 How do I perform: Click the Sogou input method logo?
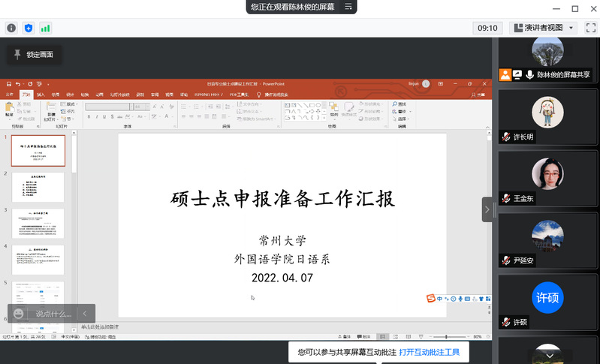pos(431,299)
